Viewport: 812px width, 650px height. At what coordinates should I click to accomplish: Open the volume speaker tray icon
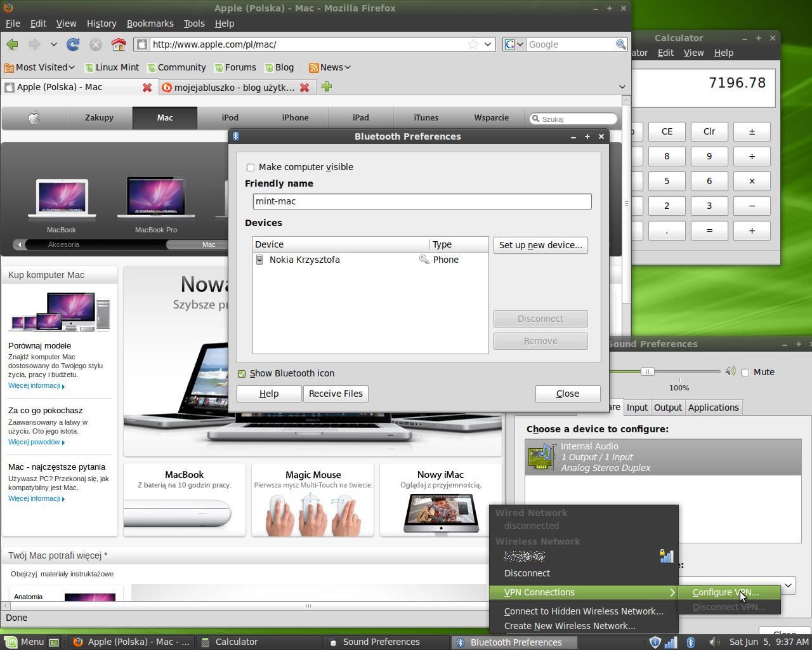714,642
